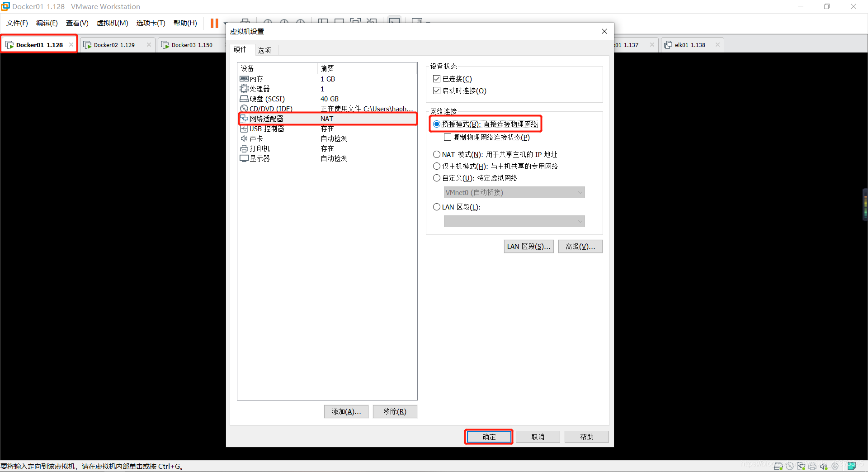Viewport: 868px width, 472px height.
Task: Click the printer status bar icon
Action: (812, 467)
